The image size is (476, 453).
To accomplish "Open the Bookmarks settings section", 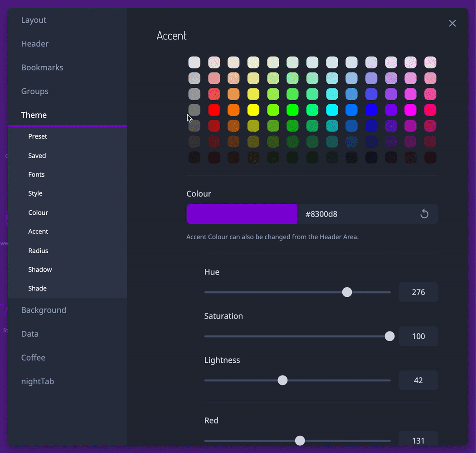I will click(42, 67).
